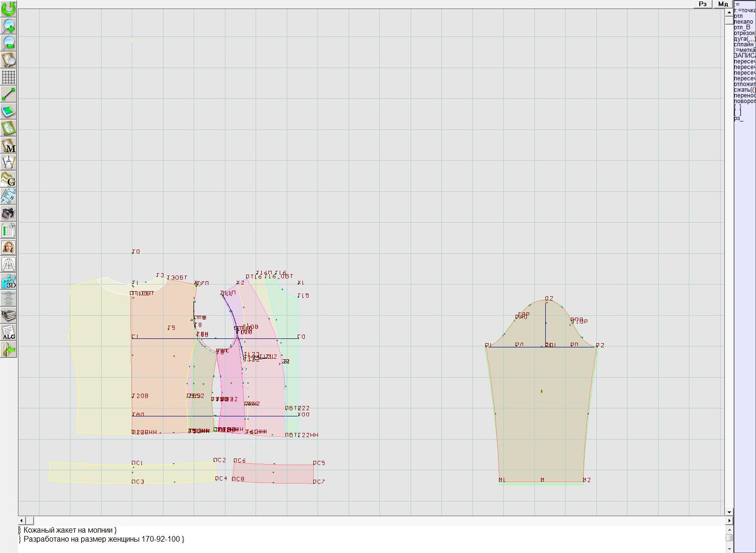Screen dimensions: 756x553
Task: Click the exit door arrow icon
Action: click(9, 349)
